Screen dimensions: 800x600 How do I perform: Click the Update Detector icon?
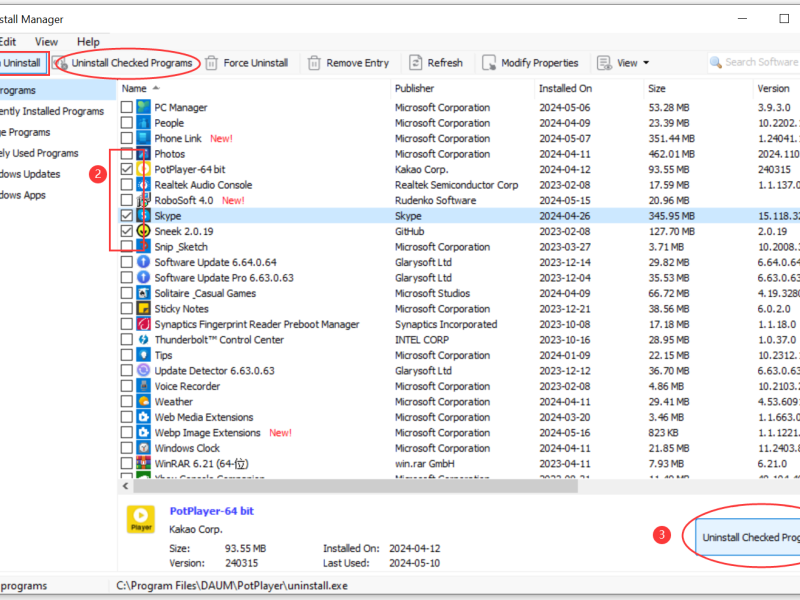click(143, 370)
